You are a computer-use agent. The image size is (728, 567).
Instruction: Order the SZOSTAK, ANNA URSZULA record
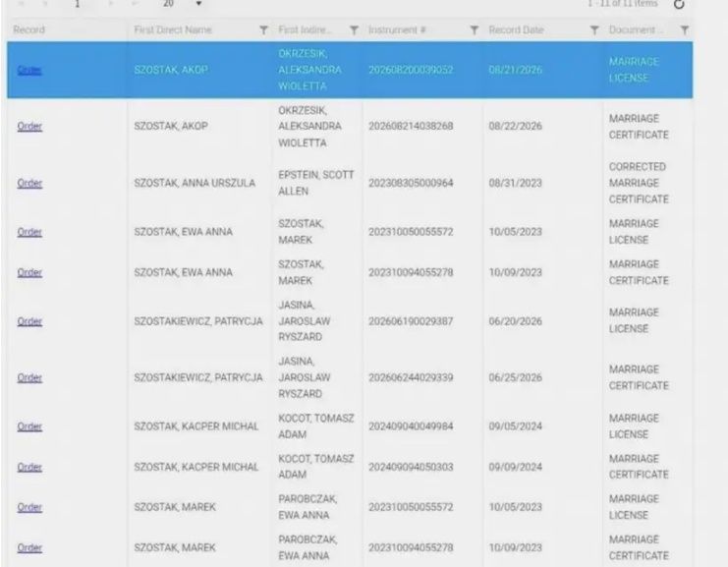[x=29, y=184]
